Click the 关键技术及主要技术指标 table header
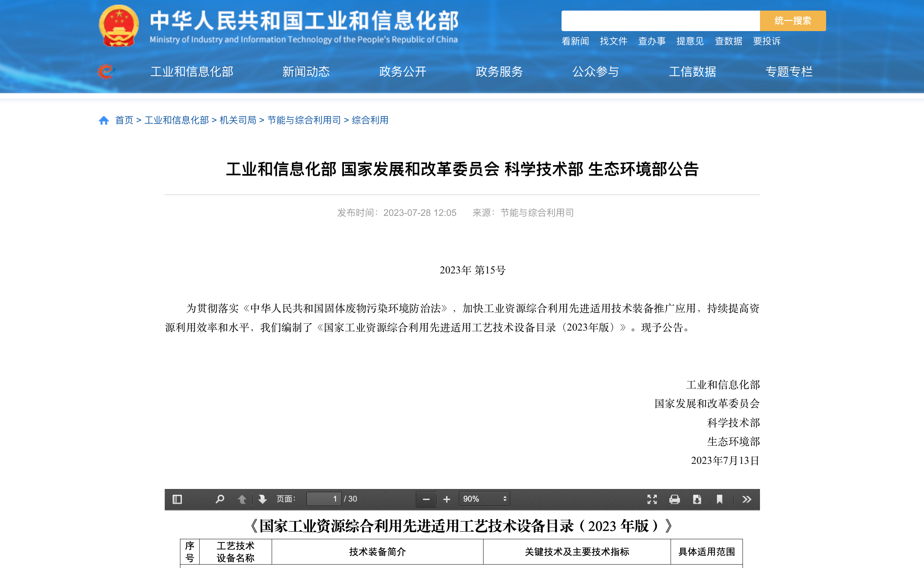 tap(577, 551)
